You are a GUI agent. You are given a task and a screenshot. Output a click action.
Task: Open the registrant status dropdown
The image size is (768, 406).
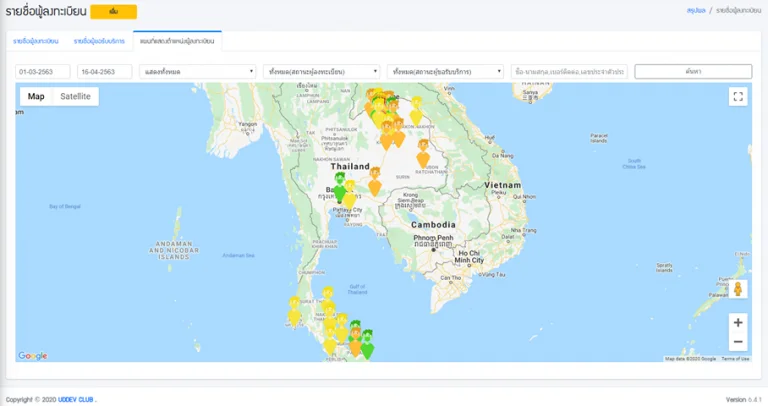pos(321,72)
